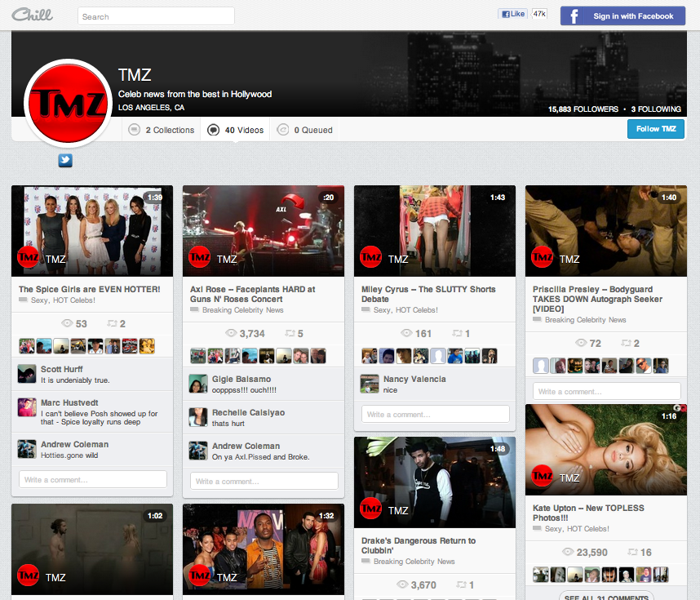
Task: Click the 47k Facebook like count
Action: click(x=539, y=14)
